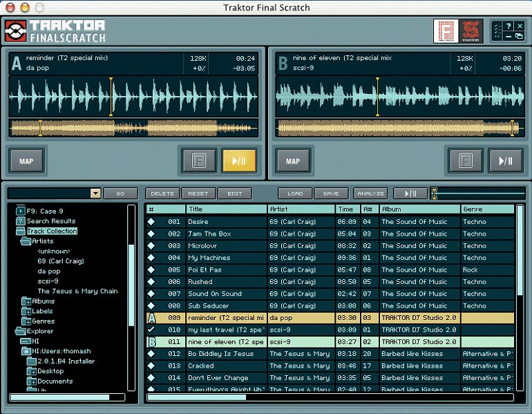The width and height of the screenshot is (532, 414).
Task: Click the diamond icon beside Jam The Box
Action: [x=151, y=234]
